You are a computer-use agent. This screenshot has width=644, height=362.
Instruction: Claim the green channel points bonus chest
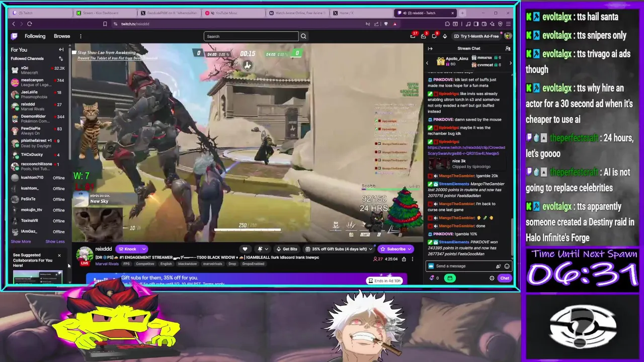[450, 278]
